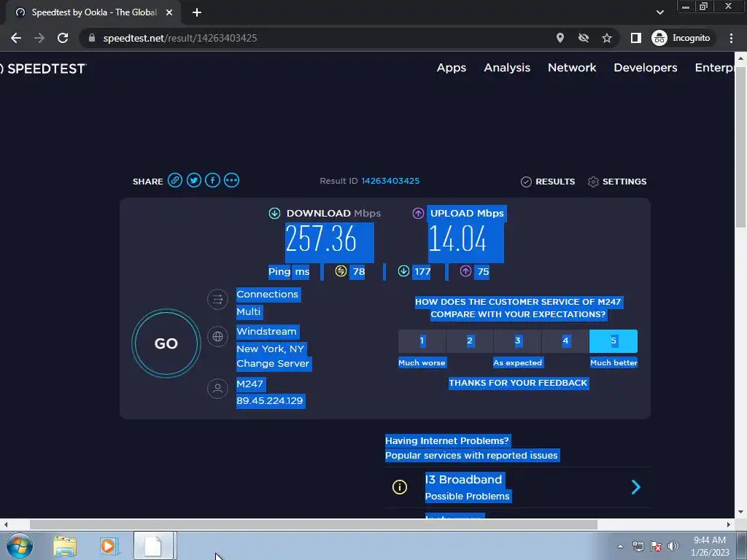Click the Connections mode icon
Viewport: 747px width, 560px height.
pyautogui.click(x=217, y=300)
